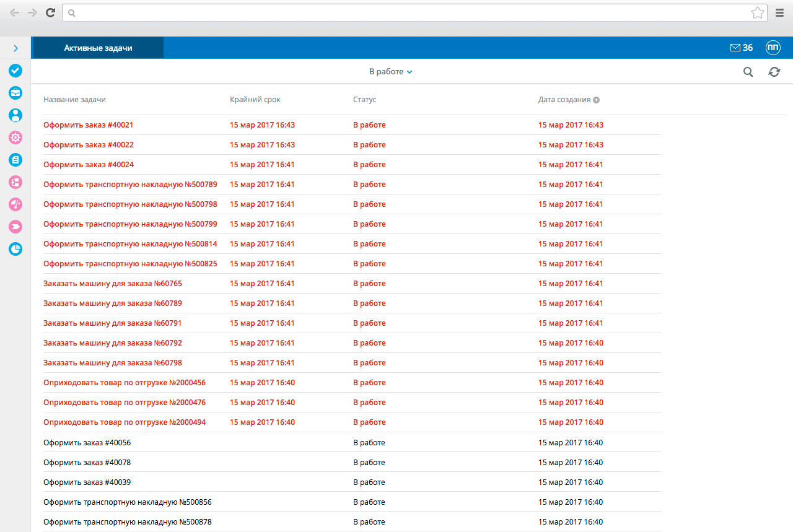Click the search magnifier icon
The width and height of the screenshot is (793, 532).
point(748,72)
